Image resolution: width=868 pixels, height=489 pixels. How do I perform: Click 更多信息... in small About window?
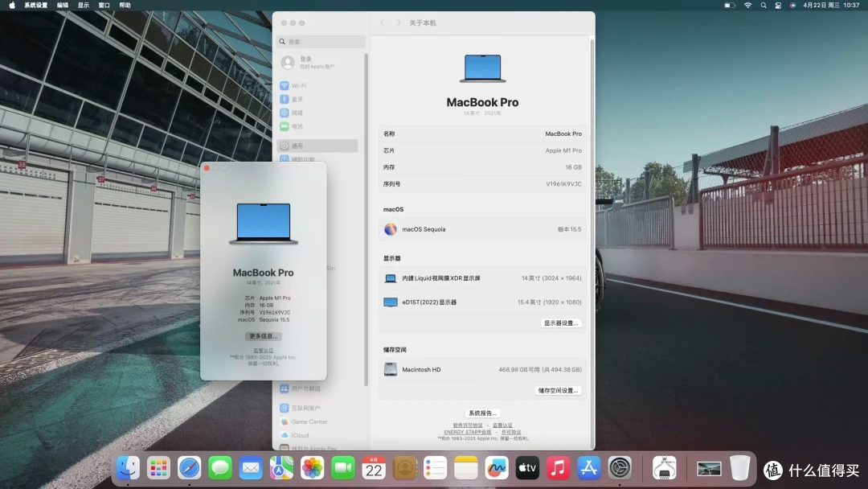pos(264,336)
